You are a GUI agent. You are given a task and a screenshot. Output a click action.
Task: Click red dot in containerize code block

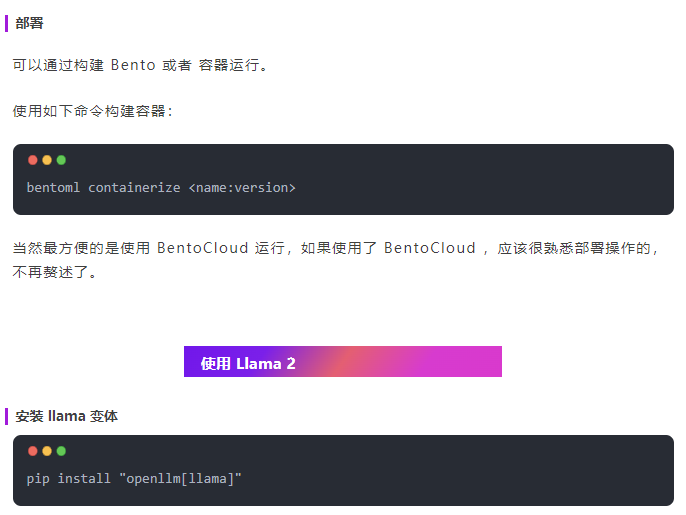point(32,160)
